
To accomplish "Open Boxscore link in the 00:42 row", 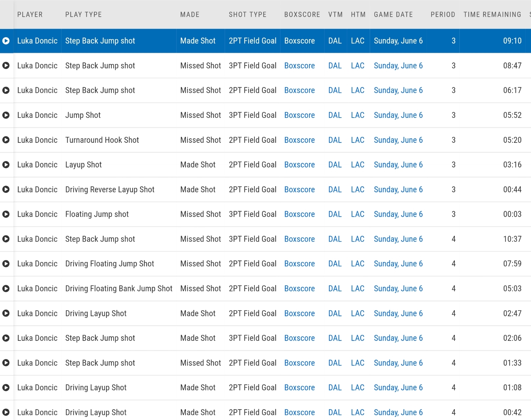I will (299, 412).
